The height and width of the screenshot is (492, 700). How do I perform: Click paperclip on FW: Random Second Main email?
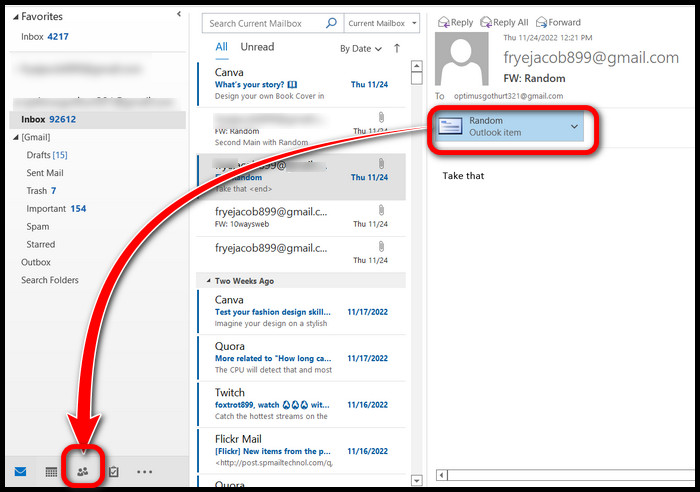pyautogui.click(x=381, y=117)
